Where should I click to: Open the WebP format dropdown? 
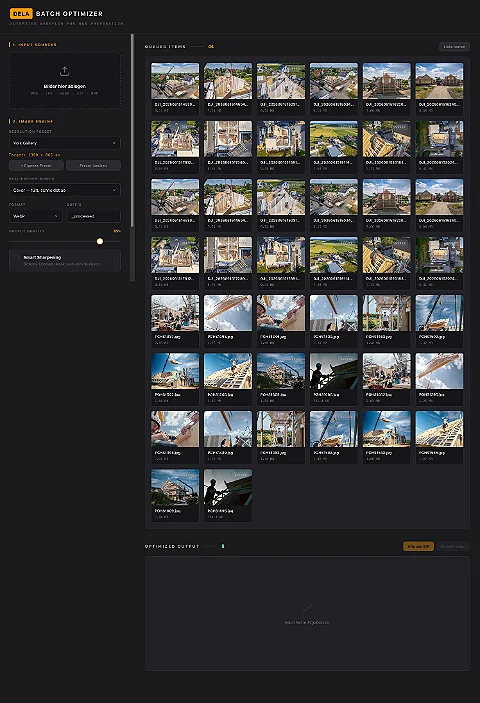35,216
